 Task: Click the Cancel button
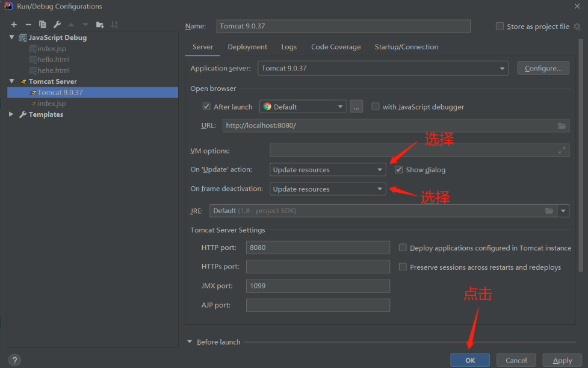[516, 360]
